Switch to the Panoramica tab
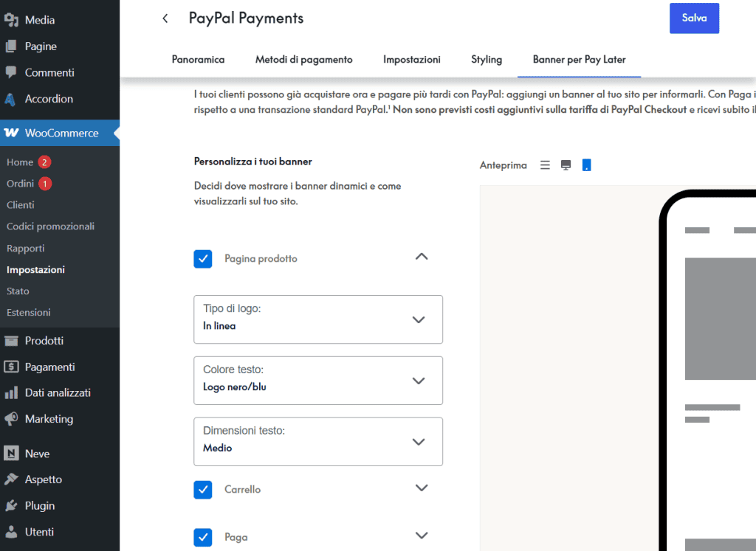Viewport: 756px width, 551px height. pos(198,60)
